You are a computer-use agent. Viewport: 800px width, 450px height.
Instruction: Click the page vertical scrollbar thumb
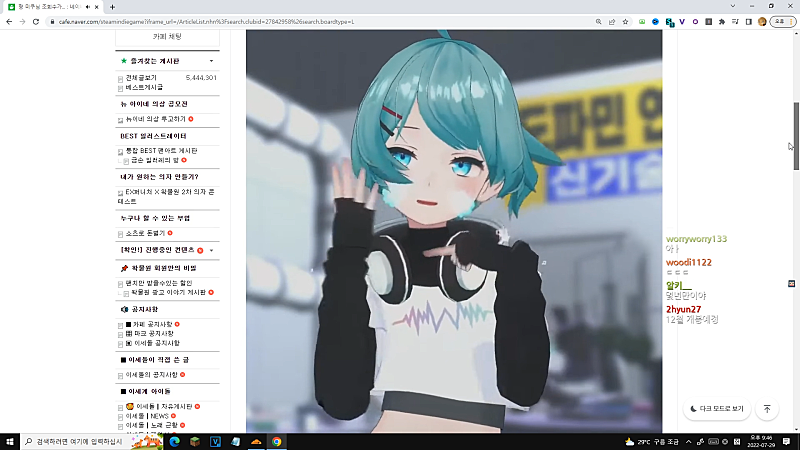pyautogui.click(x=796, y=136)
